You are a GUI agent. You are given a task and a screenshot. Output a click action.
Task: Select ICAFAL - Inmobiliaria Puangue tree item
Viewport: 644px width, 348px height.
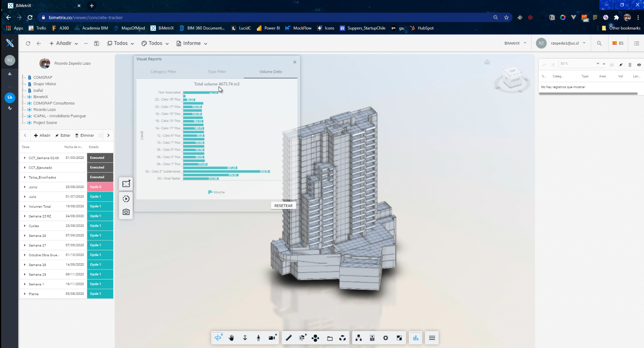click(60, 116)
